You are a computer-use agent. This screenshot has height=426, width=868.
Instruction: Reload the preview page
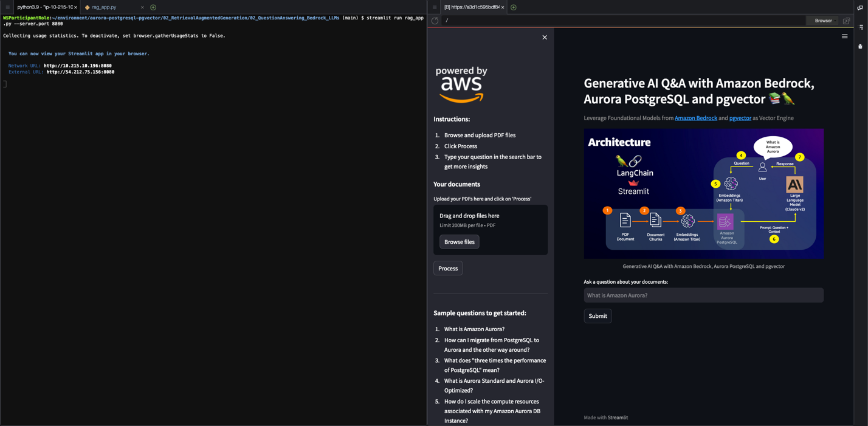pyautogui.click(x=435, y=21)
